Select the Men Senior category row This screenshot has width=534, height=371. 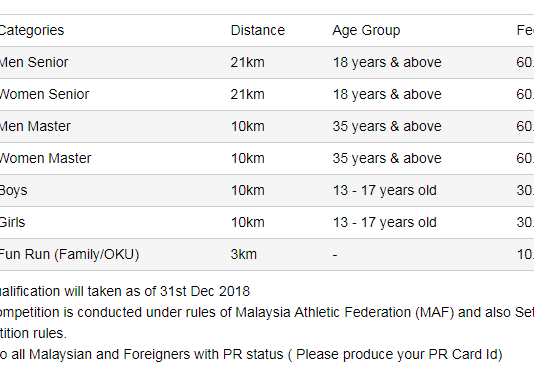(x=267, y=62)
